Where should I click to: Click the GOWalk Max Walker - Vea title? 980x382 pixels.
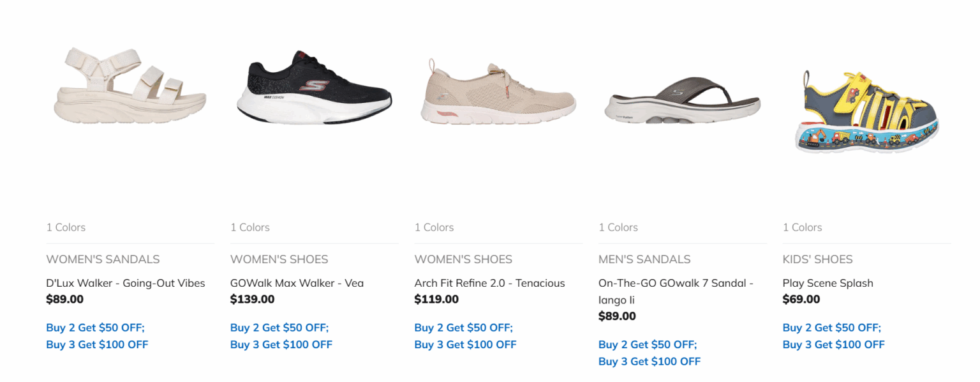tap(297, 283)
